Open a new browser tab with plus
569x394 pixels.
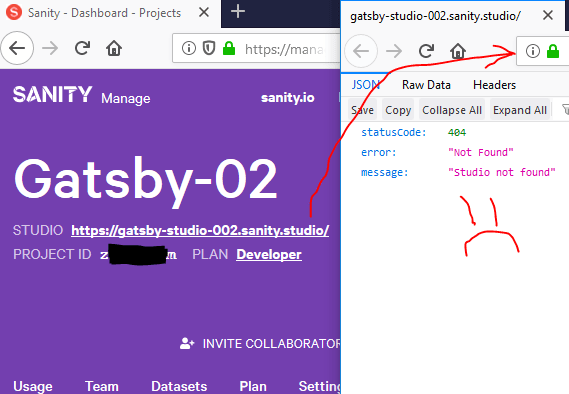(x=238, y=12)
